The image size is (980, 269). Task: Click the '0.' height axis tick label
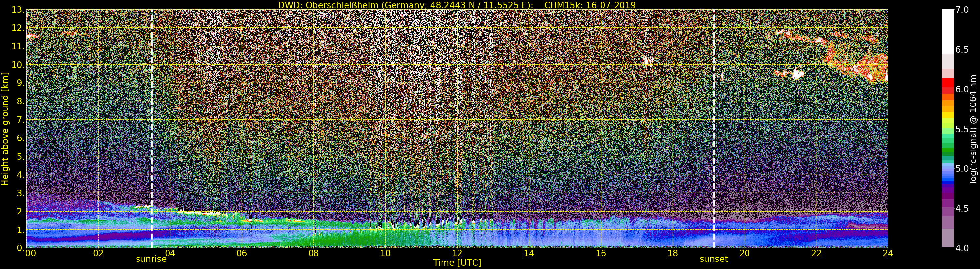[x=20, y=248]
